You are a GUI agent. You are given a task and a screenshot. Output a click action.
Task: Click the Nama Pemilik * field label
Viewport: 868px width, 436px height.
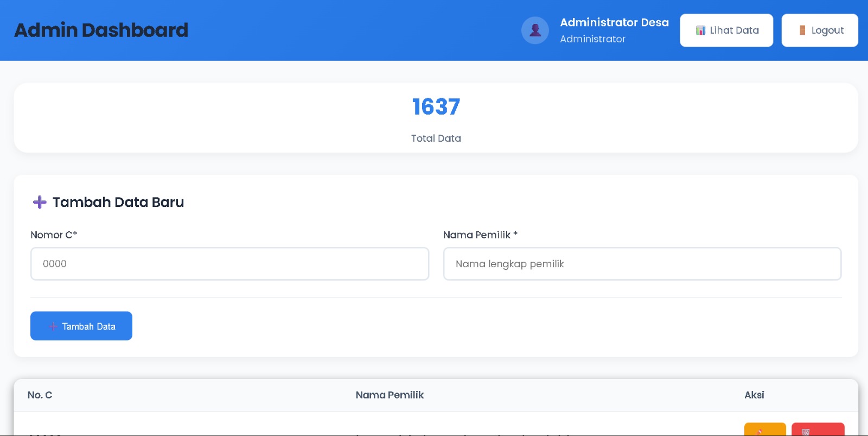coord(481,235)
